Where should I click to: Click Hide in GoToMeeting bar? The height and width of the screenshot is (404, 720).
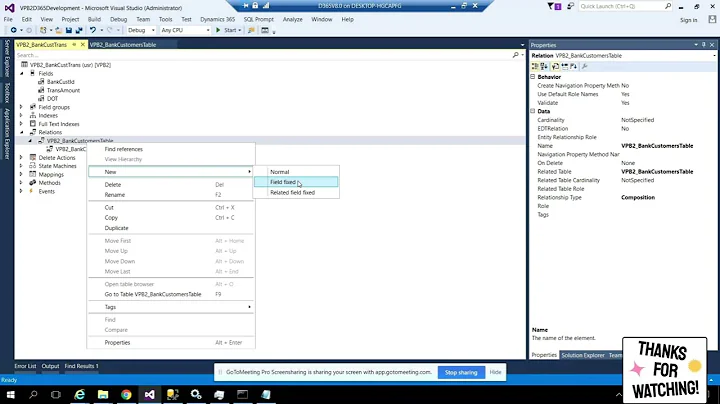(x=495, y=372)
